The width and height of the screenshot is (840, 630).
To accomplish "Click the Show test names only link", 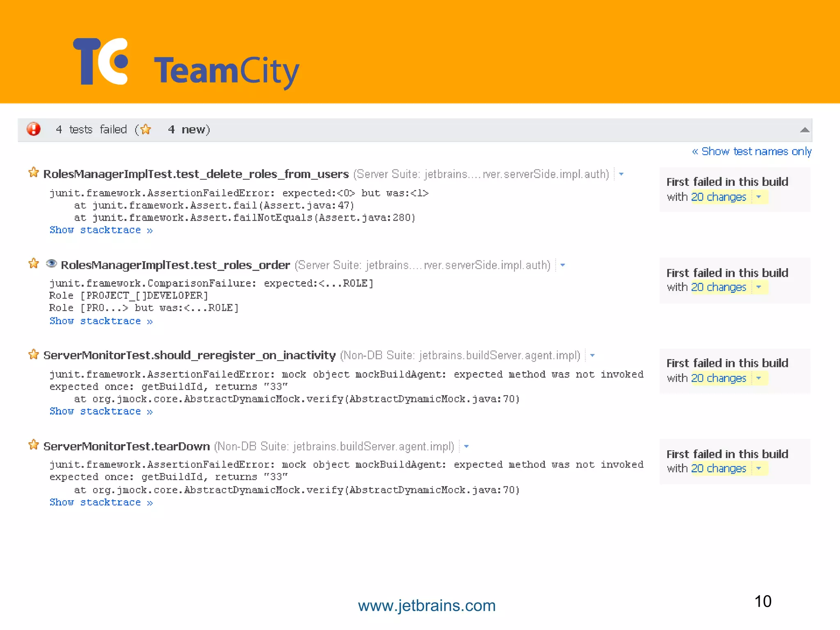I will (752, 151).
